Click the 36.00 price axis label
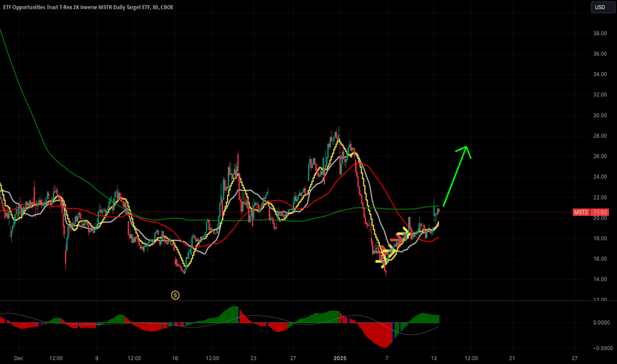Viewport: 617px width, 364px height. (600, 54)
